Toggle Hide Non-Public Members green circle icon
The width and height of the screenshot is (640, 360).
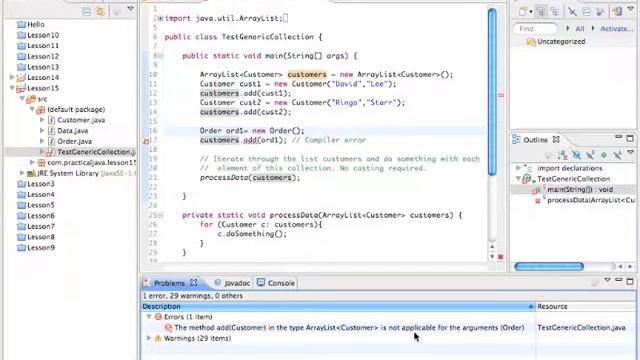click(x=604, y=155)
